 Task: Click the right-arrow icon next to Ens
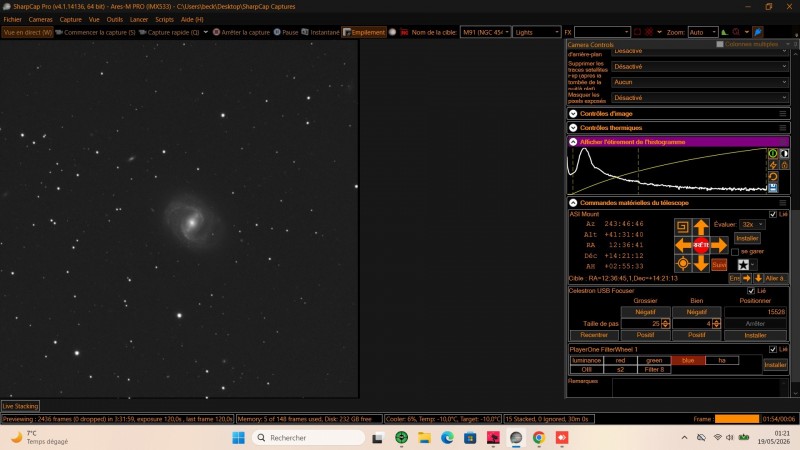pos(746,278)
